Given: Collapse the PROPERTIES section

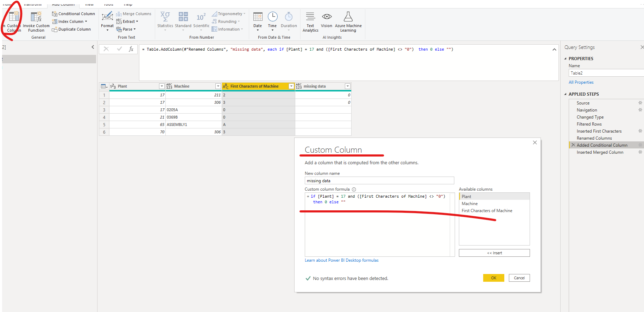Looking at the screenshot, I should click(x=566, y=59).
